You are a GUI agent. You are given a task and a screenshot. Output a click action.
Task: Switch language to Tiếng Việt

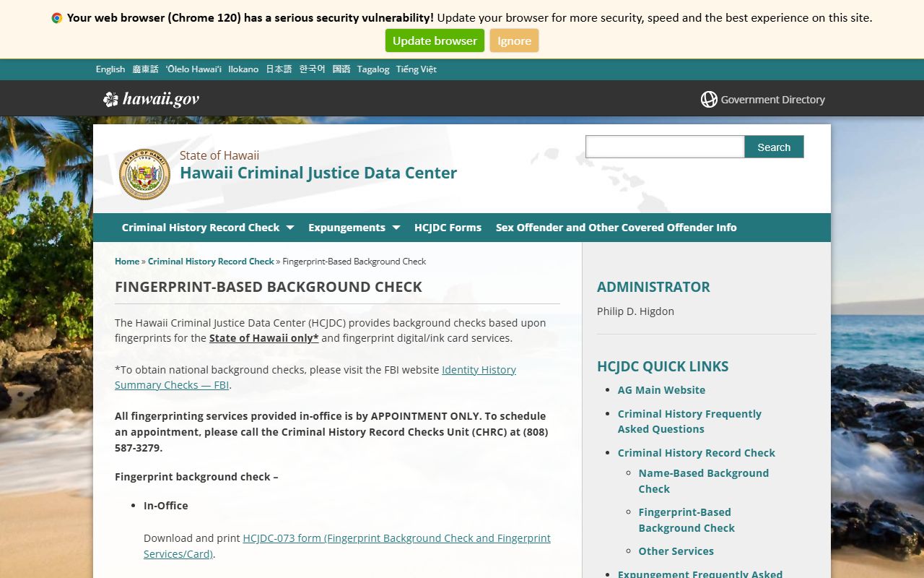416,69
